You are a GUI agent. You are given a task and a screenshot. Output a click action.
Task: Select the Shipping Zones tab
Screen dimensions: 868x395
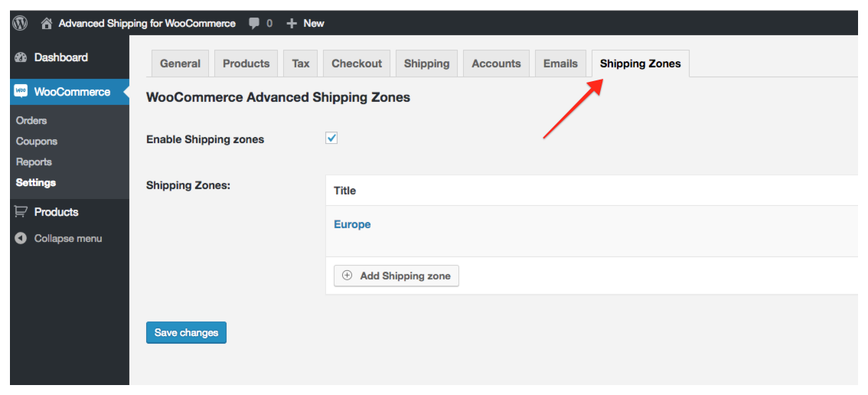click(x=641, y=64)
